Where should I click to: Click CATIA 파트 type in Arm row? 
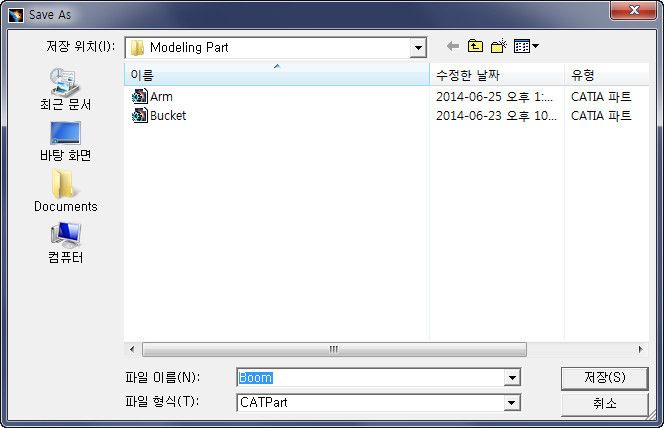coord(601,97)
